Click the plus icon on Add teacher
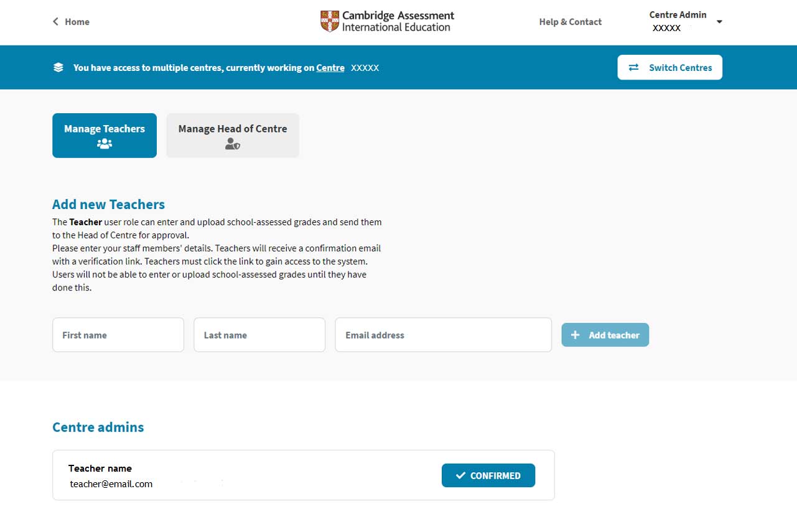Viewport: 797px width, 532px height. 575,335
